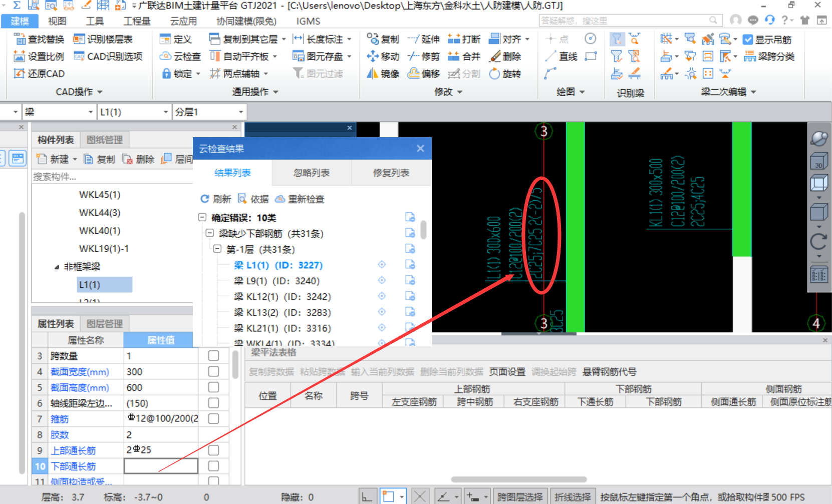Viewport: 832px width, 504px height.
Task: Click the rotate view icon in right sidebar
Action: pos(818,242)
